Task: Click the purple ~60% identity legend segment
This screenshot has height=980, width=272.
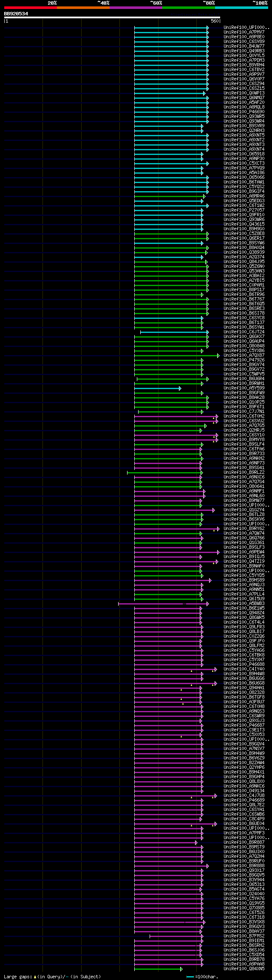Action: [136, 8]
